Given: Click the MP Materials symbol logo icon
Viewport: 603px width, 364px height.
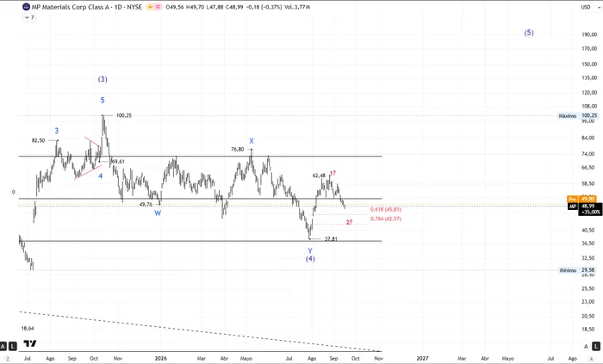Looking at the screenshot, I should coord(26,7).
